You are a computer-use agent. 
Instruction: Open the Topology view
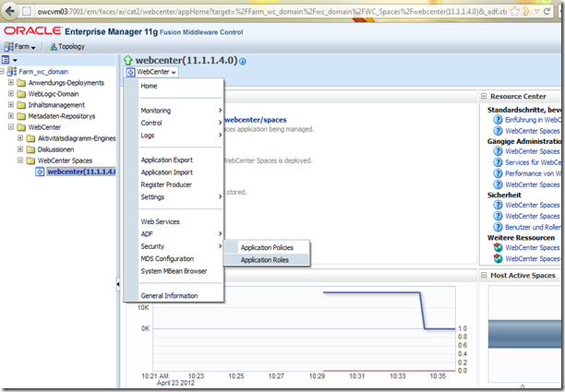pos(67,46)
